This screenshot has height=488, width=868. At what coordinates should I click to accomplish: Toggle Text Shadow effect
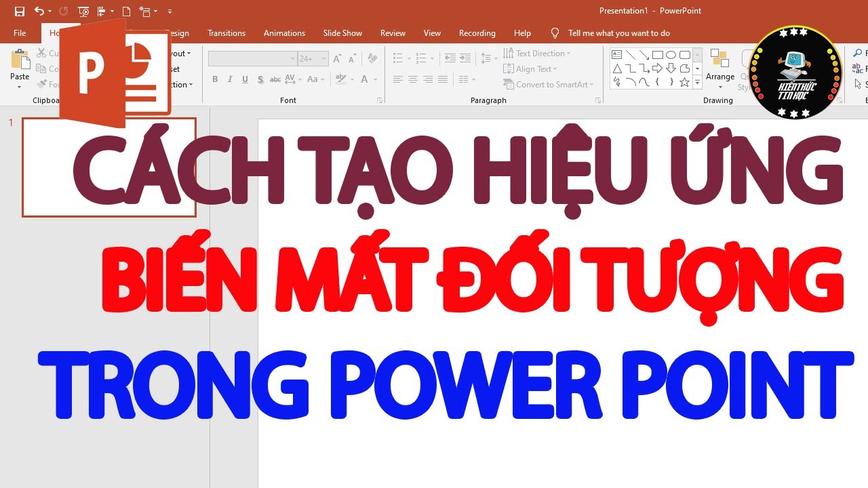(x=260, y=79)
